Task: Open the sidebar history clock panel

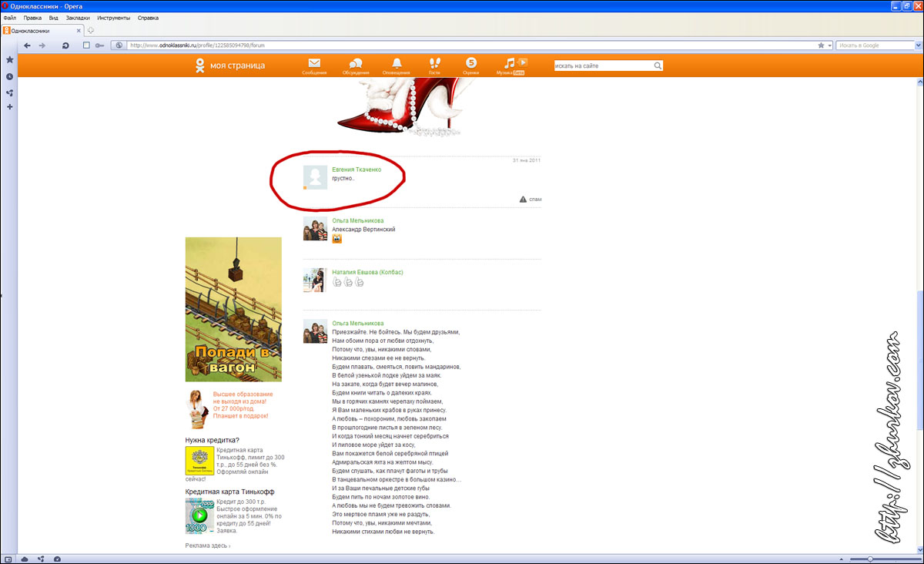Action: click(9, 76)
